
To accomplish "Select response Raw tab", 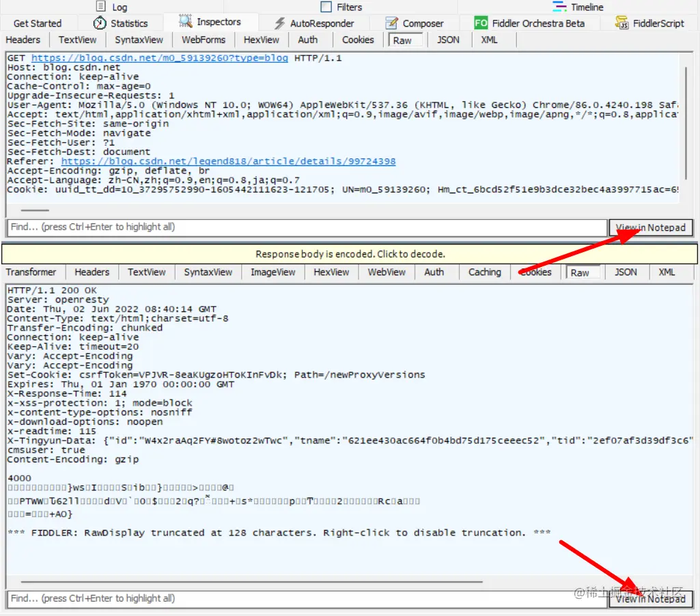I will 583,272.
